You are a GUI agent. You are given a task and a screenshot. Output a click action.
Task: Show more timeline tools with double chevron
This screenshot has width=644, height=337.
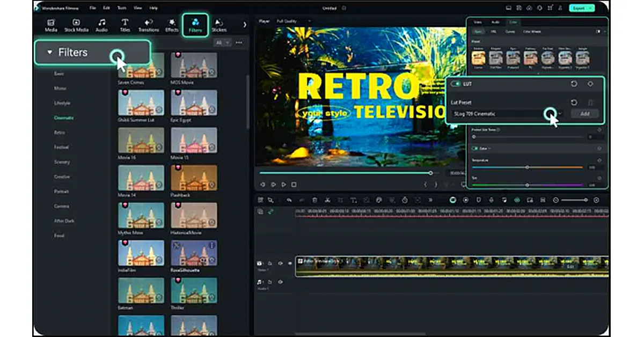[430, 200]
